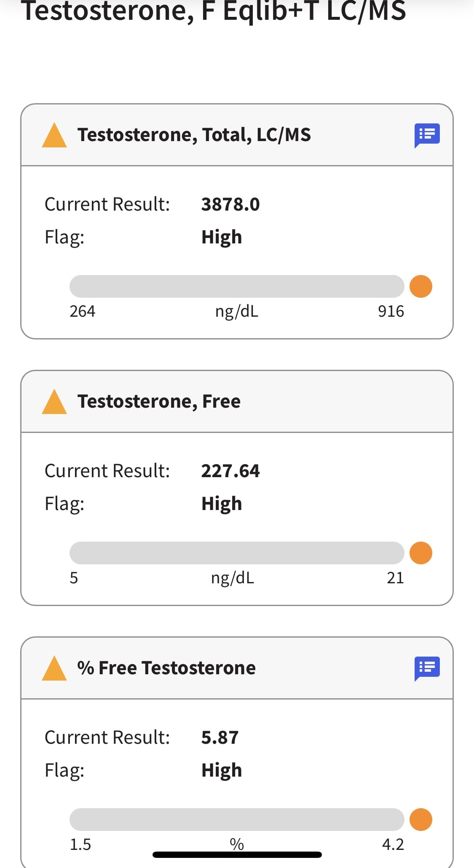Tap the gray 264–916 reference range bar

pyautogui.click(x=237, y=286)
